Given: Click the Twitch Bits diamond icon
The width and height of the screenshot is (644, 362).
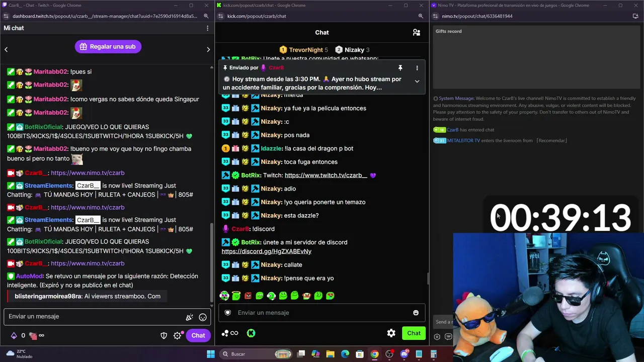Looking at the screenshot, I should (x=14, y=335).
